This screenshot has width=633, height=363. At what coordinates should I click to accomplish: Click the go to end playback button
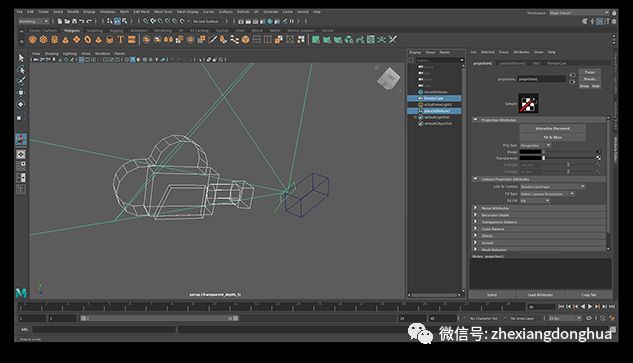(x=612, y=307)
